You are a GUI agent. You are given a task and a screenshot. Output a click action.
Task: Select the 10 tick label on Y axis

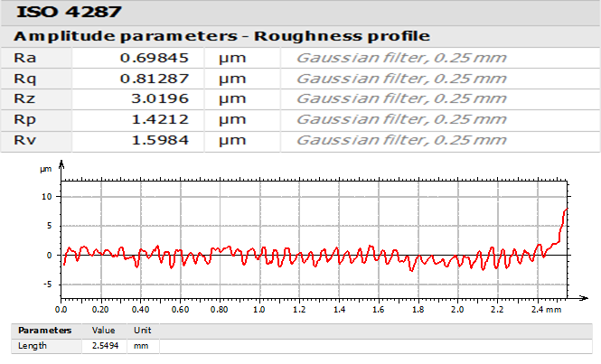46,197
